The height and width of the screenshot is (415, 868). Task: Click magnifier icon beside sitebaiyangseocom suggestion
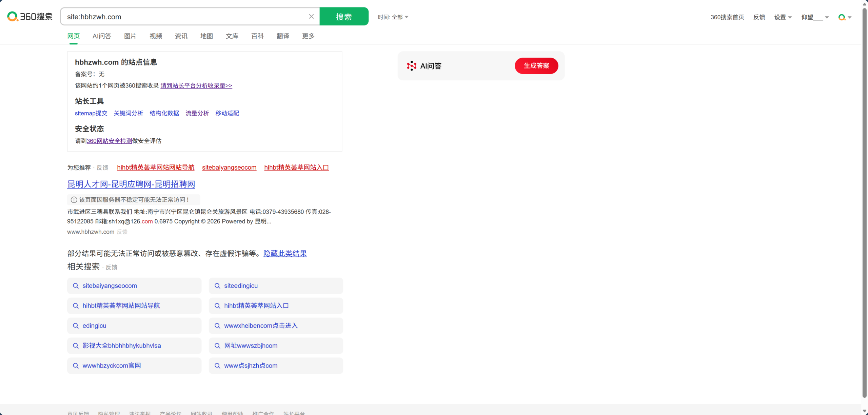[76, 286]
